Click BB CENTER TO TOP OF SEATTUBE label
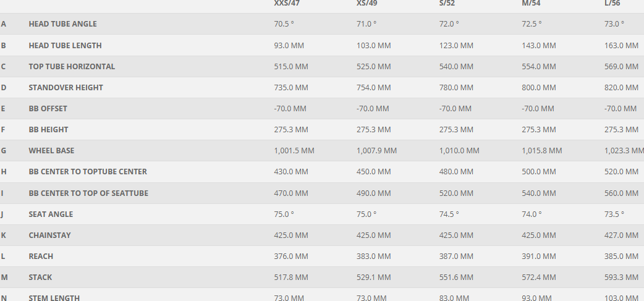The height and width of the screenshot is (301, 644). tap(88, 193)
